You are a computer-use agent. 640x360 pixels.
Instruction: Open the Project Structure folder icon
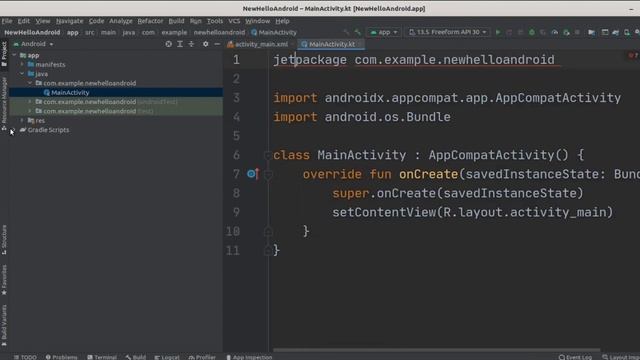pos(591,32)
